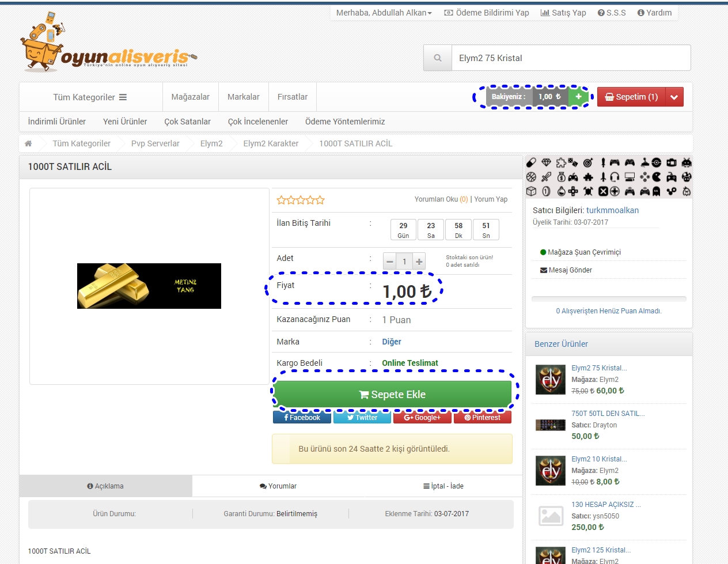
Task: Open the 130 HESAP AÇIKSIZ ... link
Action: point(606,505)
